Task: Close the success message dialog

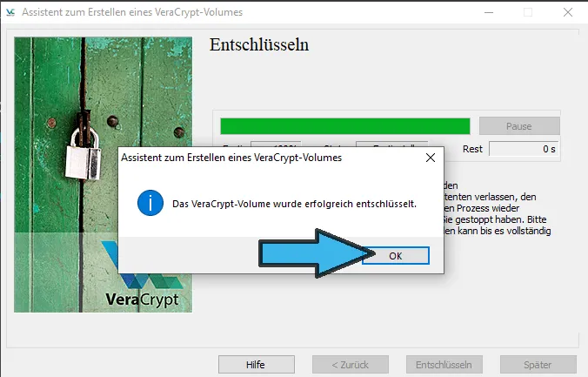Action: pyautogui.click(x=431, y=158)
